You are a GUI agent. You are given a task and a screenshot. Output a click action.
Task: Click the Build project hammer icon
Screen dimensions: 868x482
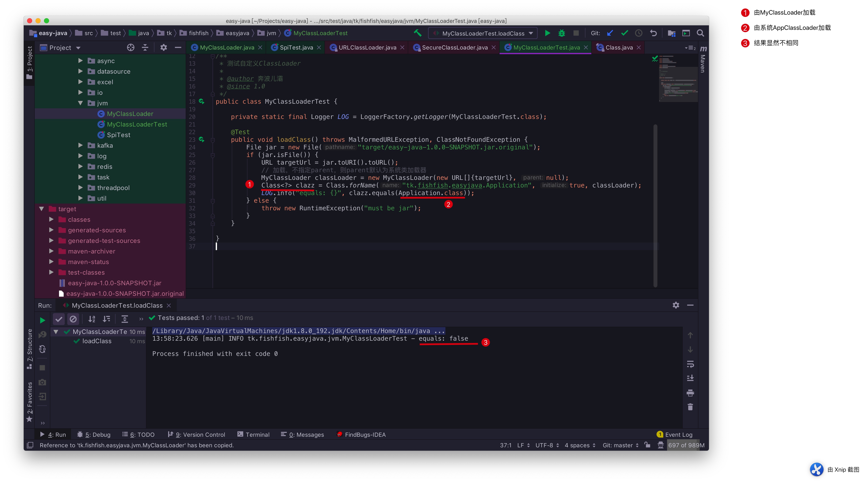pyautogui.click(x=418, y=33)
